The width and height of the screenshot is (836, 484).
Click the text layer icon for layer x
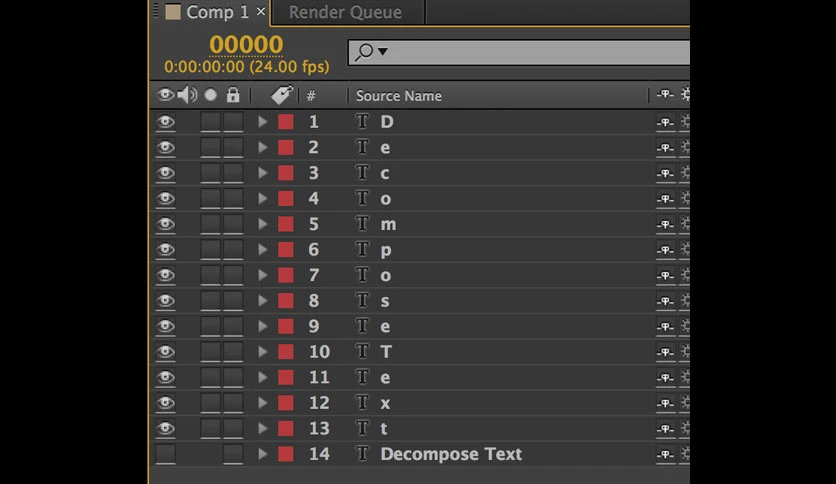point(363,403)
